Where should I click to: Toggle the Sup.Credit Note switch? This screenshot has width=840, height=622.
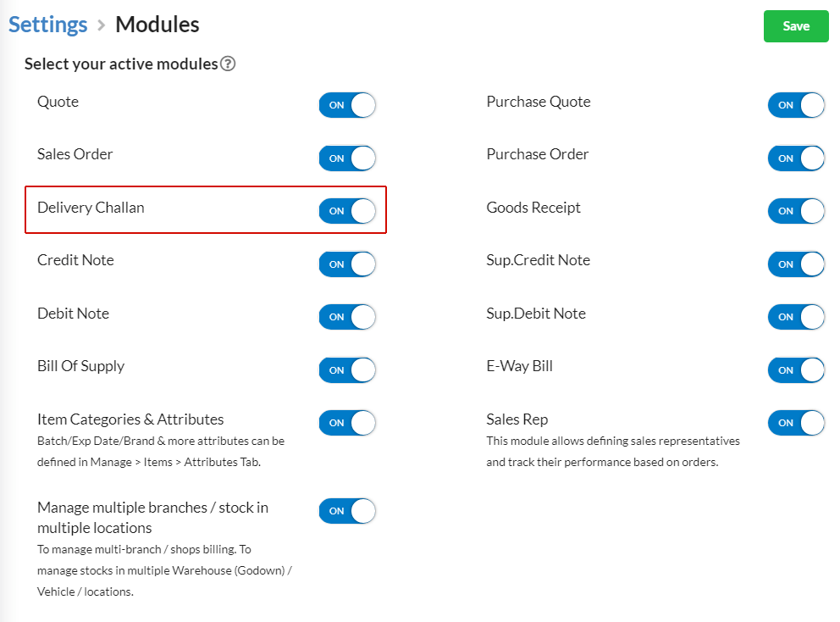tap(796, 264)
